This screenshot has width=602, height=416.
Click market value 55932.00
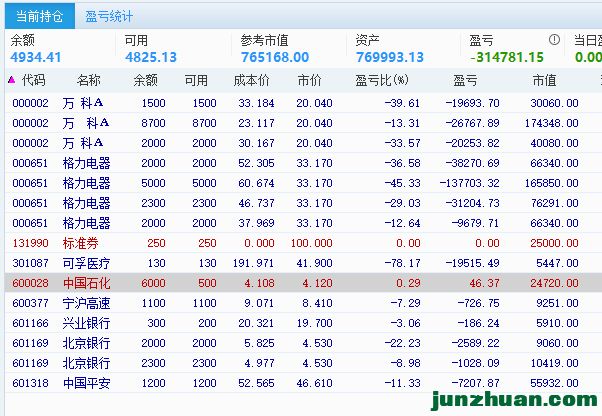(554, 383)
